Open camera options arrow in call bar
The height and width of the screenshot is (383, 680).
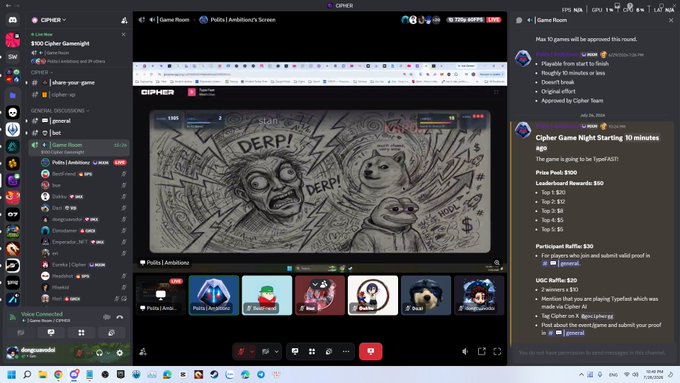point(277,351)
